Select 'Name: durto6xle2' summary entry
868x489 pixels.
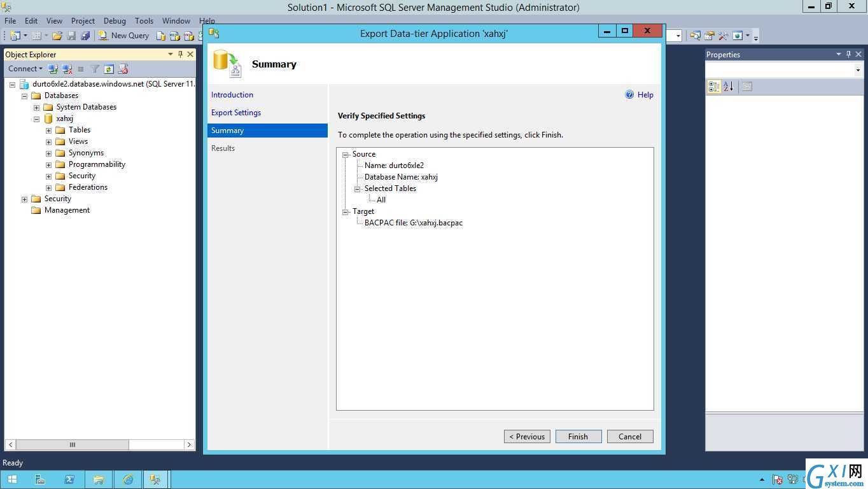pos(394,166)
